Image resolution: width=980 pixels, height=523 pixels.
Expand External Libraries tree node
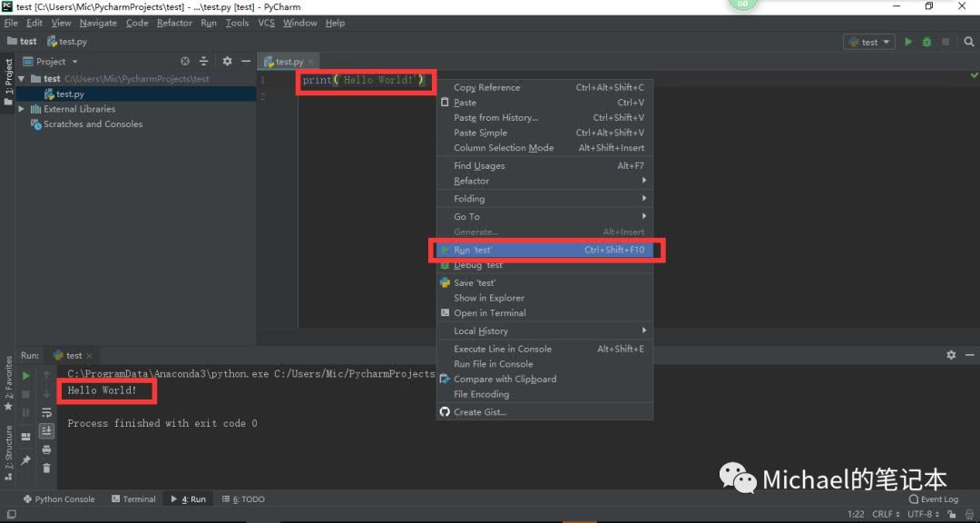tap(22, 109)
